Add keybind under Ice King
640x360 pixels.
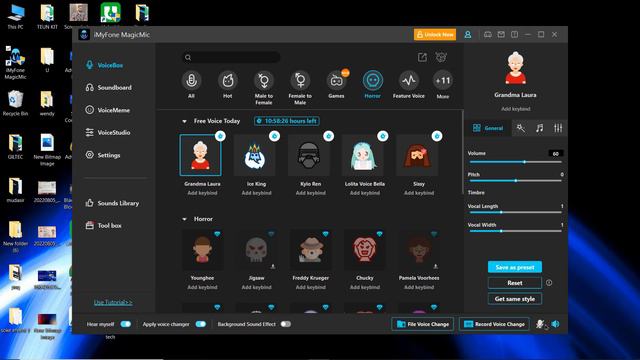256,193
